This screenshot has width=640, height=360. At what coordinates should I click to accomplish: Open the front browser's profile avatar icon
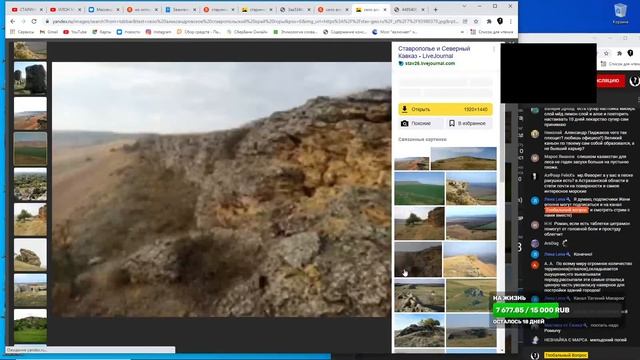500,21
